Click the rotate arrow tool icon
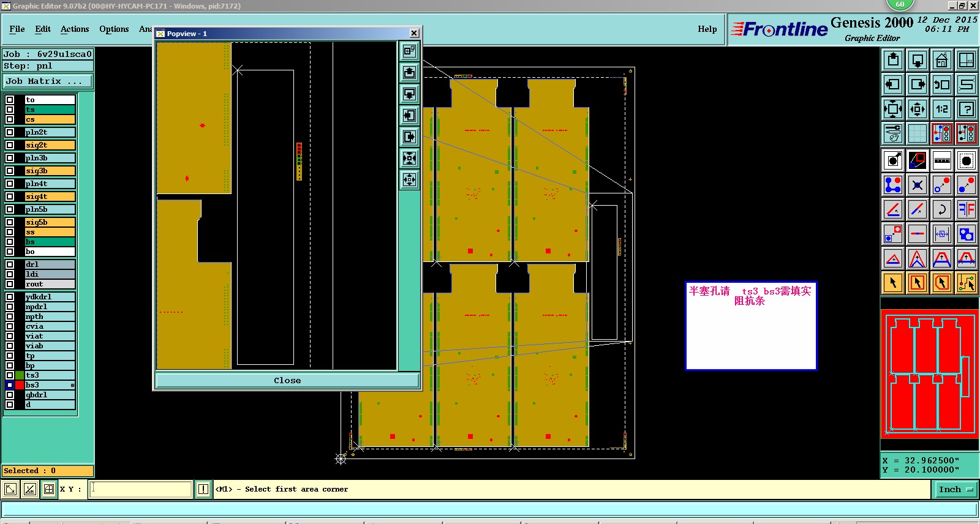980x524 pixels. (942, 209)
